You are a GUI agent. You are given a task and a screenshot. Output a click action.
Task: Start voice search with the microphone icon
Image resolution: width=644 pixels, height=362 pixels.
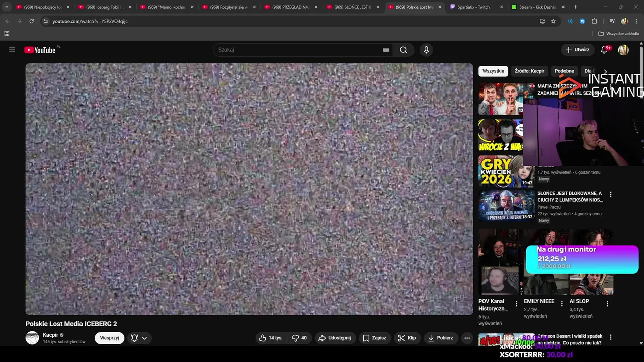pyautogui.click(x=426, y=50)
